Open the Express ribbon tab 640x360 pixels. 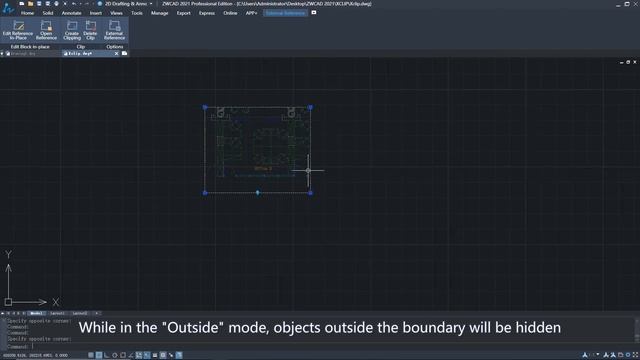tap(207, 13)
